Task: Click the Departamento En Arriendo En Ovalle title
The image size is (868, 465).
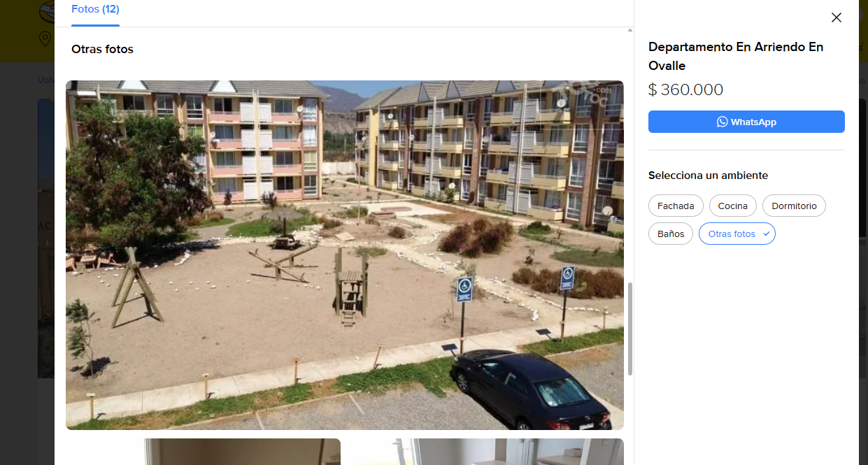Action: coord(736,56)
